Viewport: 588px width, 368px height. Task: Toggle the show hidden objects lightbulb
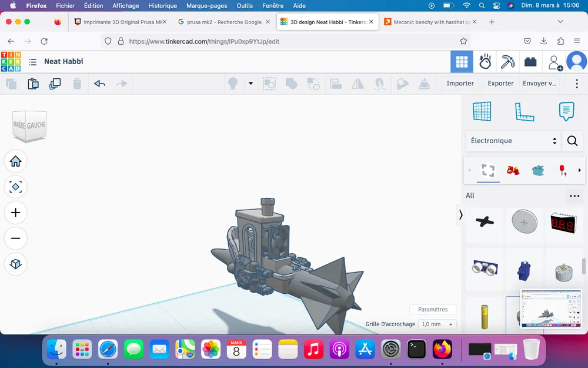(233, 84)
